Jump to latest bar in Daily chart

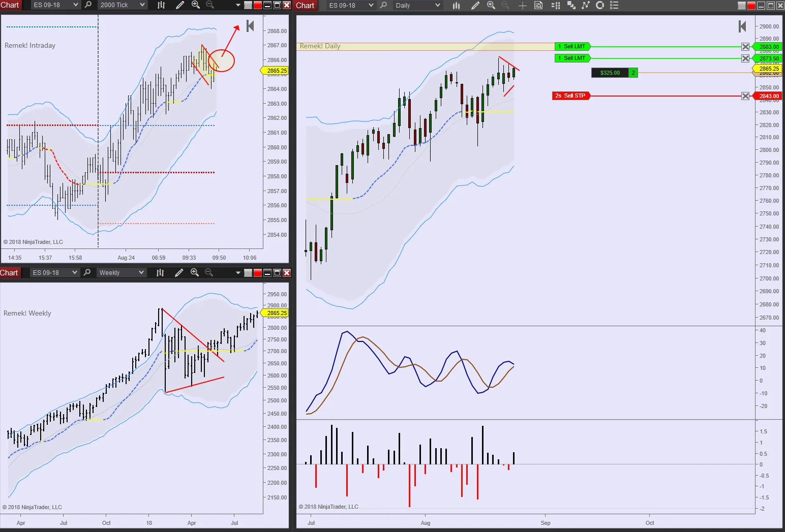(x=742, y=26)
